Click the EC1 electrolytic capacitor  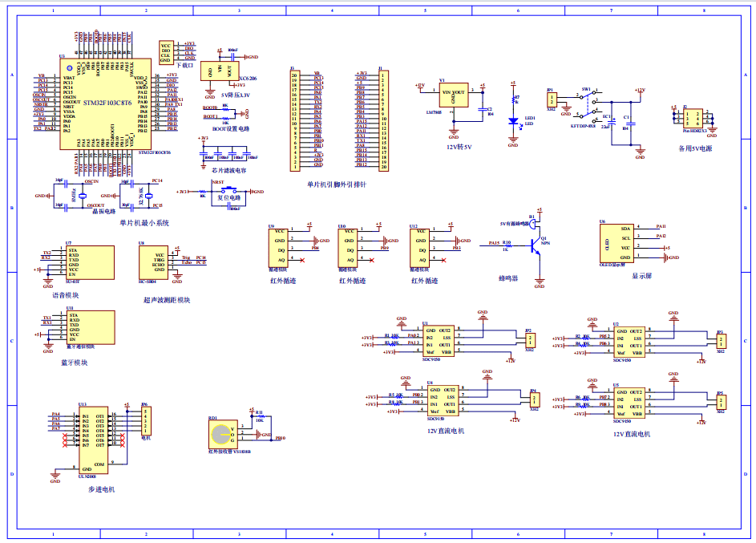tap(612, 123)
